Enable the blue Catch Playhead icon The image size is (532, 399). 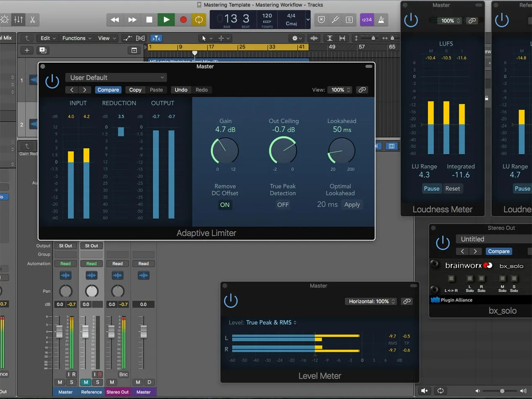coord(156,38)
